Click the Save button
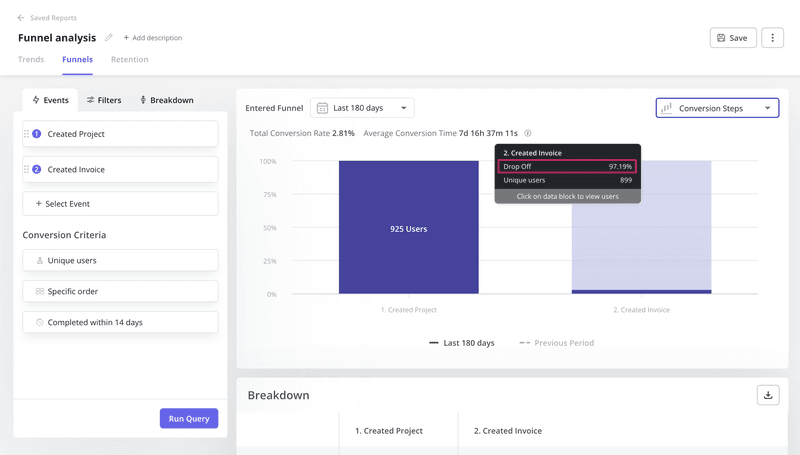 coord(732,38)
